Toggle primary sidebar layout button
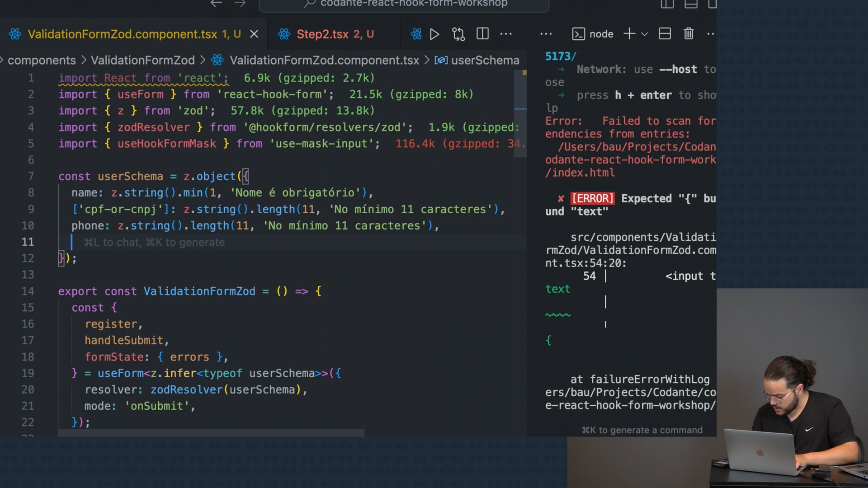Image resolution: width=868 pixels, height=488 pixels. point(667,4)
